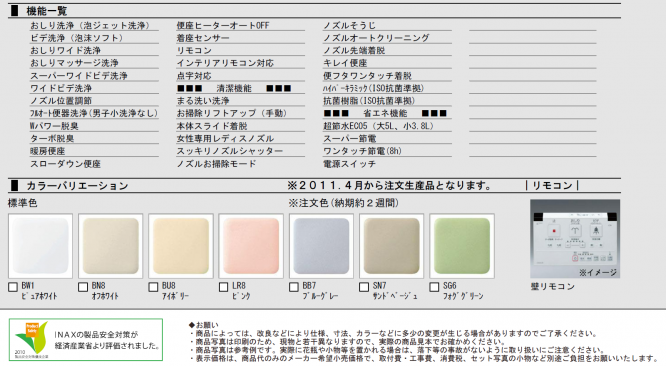Screen dimensions: 666x366
Task: Tick the BN8 オフホワイト checkbox
Action: [x=83, y=287]
